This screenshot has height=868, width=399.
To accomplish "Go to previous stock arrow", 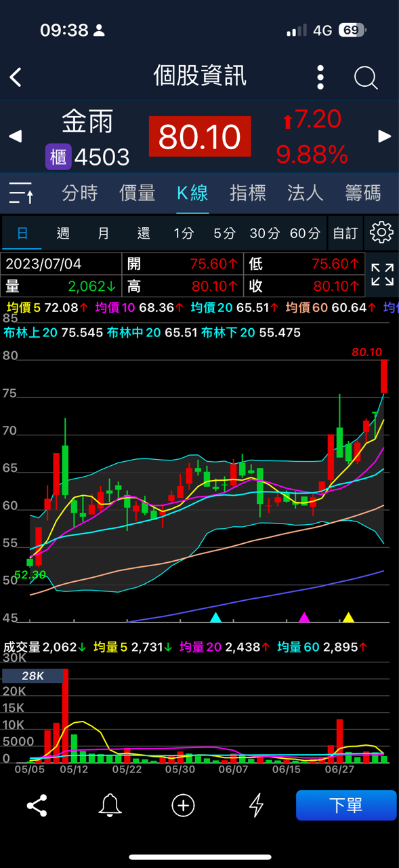I will tap(15, 136).
